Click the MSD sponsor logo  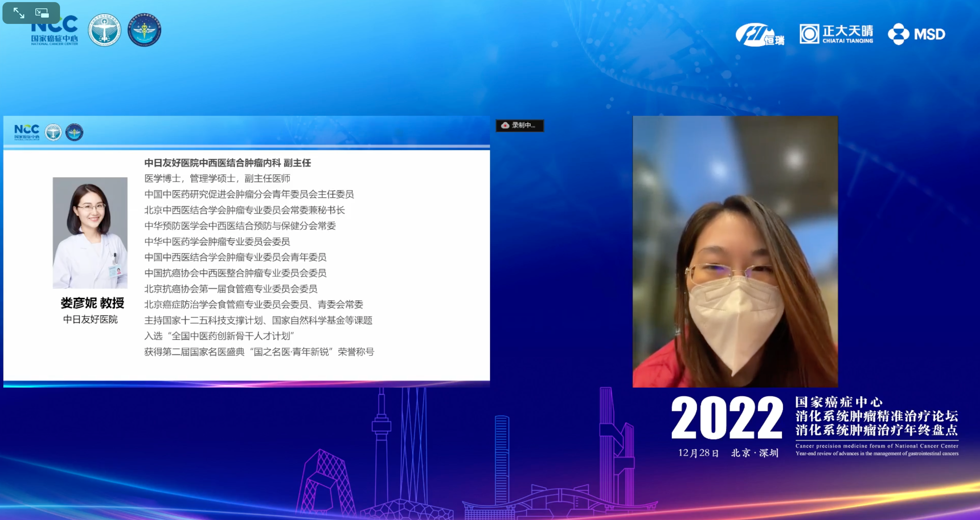pyautogui.click(x=916, y=34)
